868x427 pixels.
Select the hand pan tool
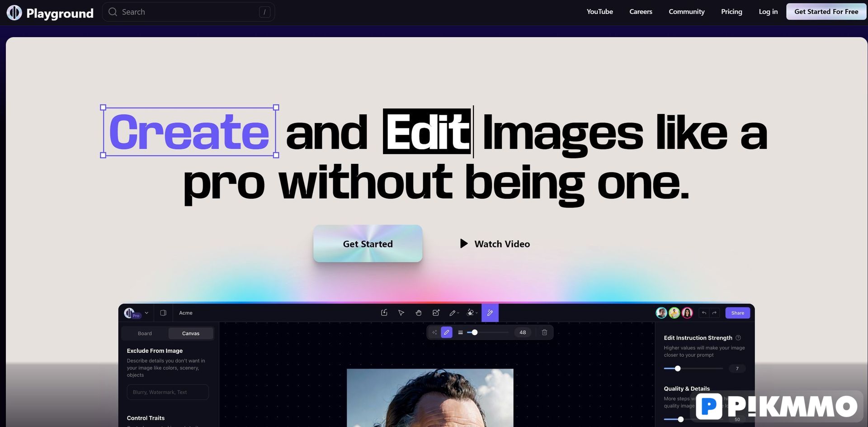point(419,313)
